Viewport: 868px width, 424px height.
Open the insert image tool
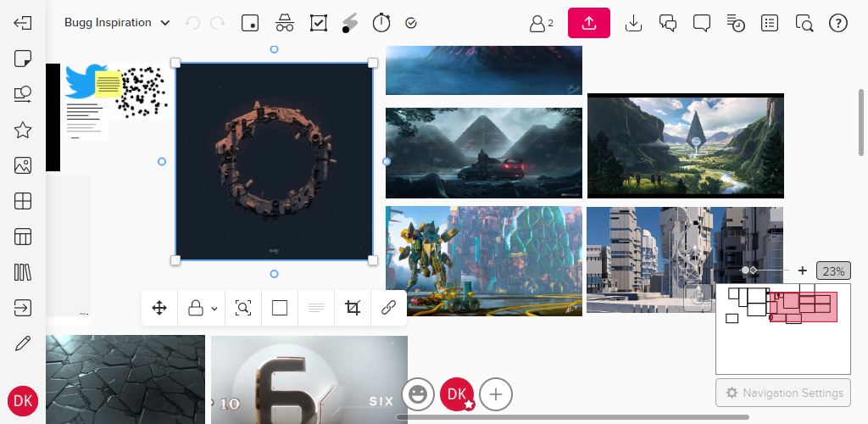[23, 165]
